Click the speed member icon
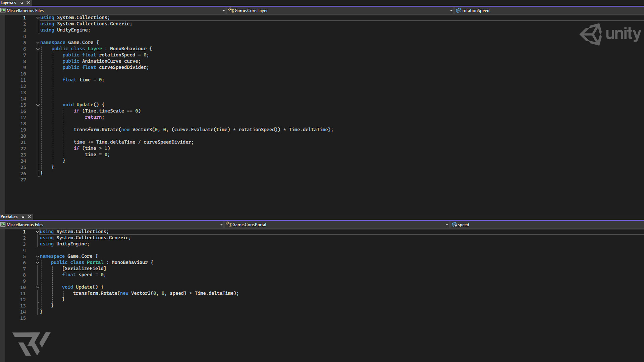The height and width of the screenshot is (362, 644). 454,225
